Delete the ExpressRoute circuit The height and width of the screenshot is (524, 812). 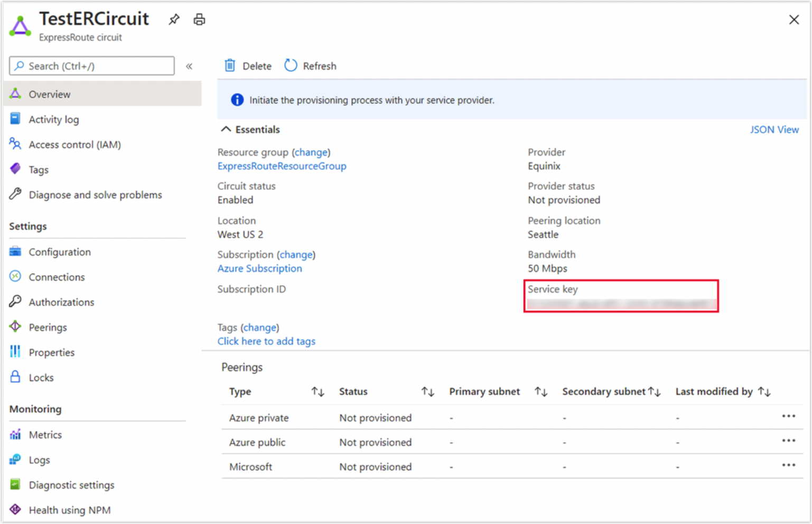(x=248, y=66)
